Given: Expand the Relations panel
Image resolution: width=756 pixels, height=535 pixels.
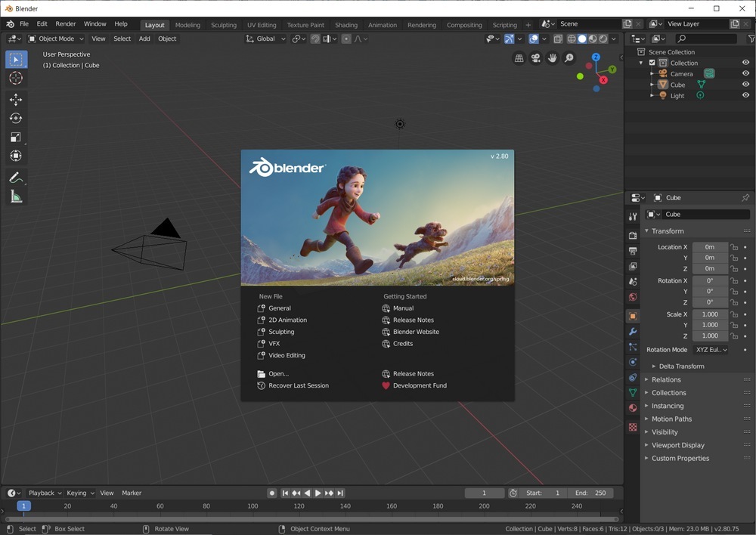Looking at the screenshot, I should tap(666, 380).
